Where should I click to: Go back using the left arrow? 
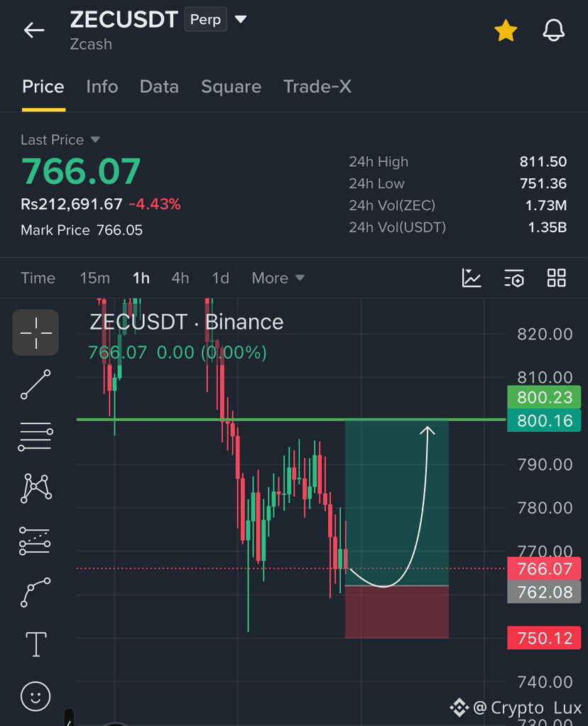(x=34, y=31)
